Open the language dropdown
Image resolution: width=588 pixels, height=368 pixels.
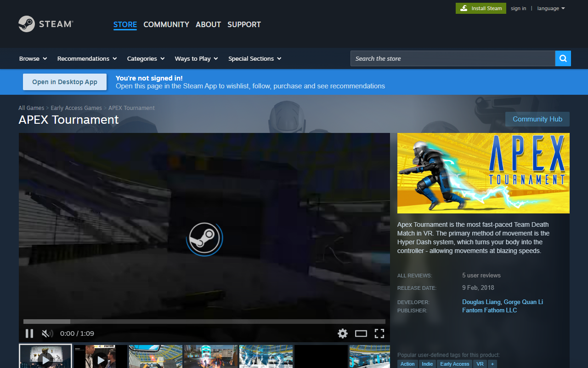pyautogui.click(x=551, y=8)
